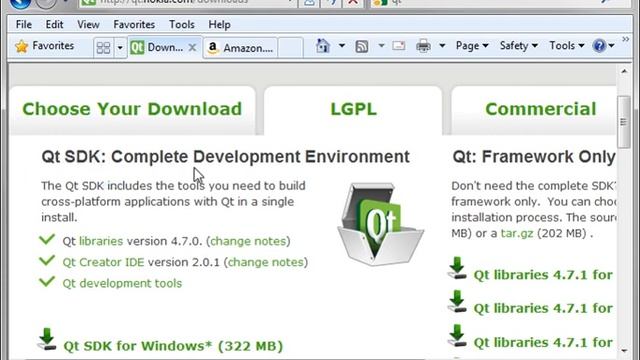Click the Favorites star button
Viewport: 640px width, 360px height.
click(44, 46)
